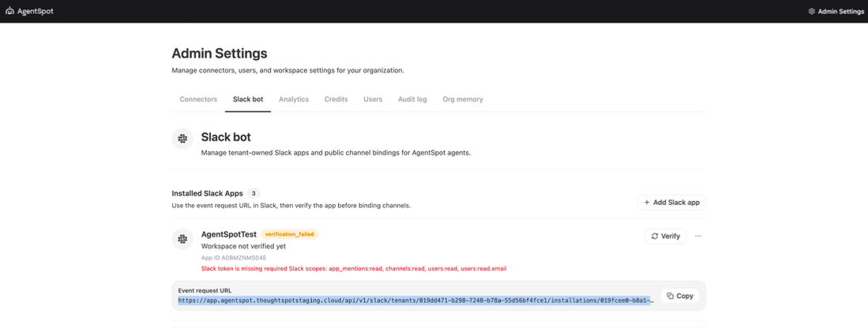The width and height of the screenshot is (868, 336).
Task: Click the 'Workspace not verified yet' text
Action: point(243,246)
